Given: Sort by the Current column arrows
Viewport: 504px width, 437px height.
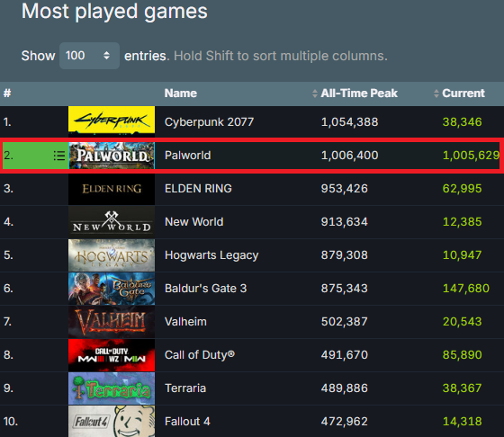Looking at the screenshot, I should click(x=436, y=94).
